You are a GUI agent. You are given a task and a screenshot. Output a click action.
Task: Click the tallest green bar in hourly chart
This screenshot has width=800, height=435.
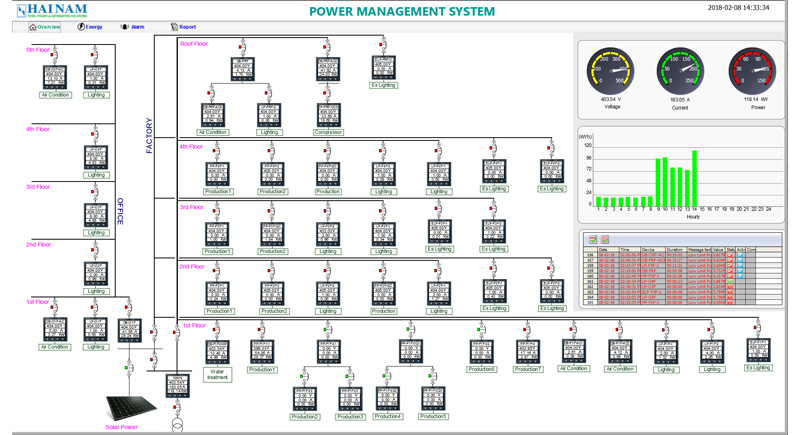[695, 178]
